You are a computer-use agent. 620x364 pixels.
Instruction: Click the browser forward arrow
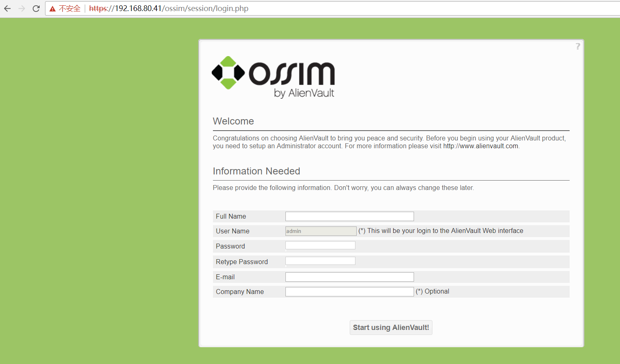pos(22,9)
